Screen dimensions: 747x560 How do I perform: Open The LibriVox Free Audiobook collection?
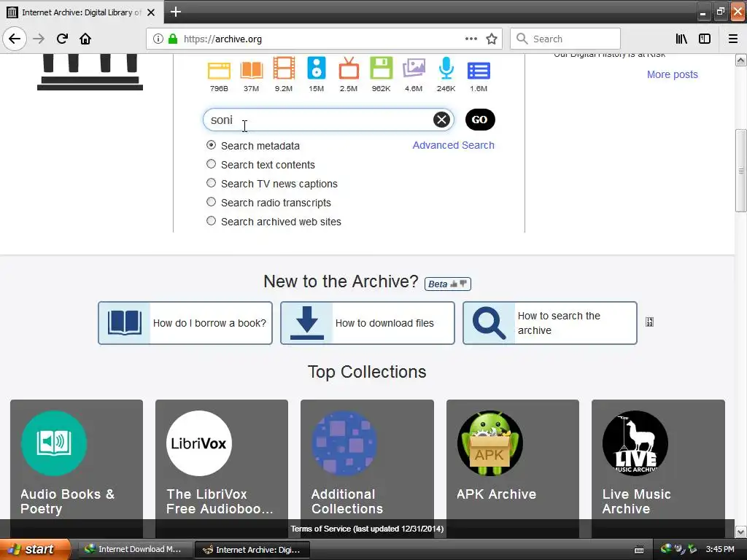[x=222, y=469]
